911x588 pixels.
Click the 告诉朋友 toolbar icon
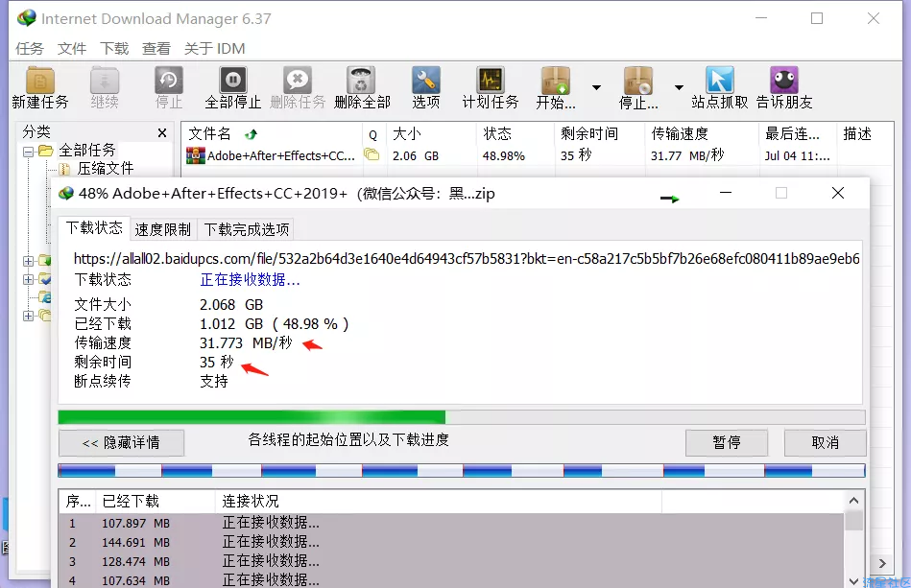[784, 81]
